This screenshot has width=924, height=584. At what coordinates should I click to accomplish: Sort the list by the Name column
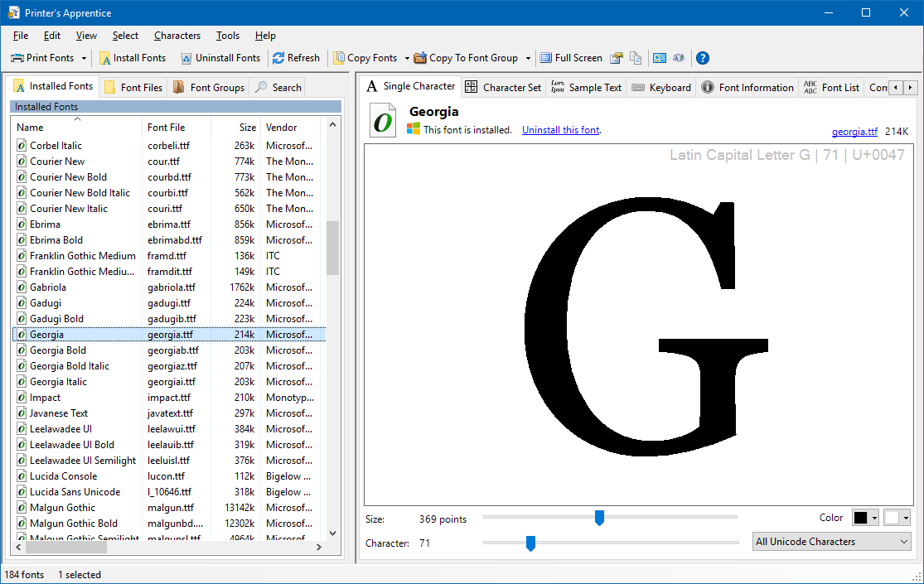point(76,127)
